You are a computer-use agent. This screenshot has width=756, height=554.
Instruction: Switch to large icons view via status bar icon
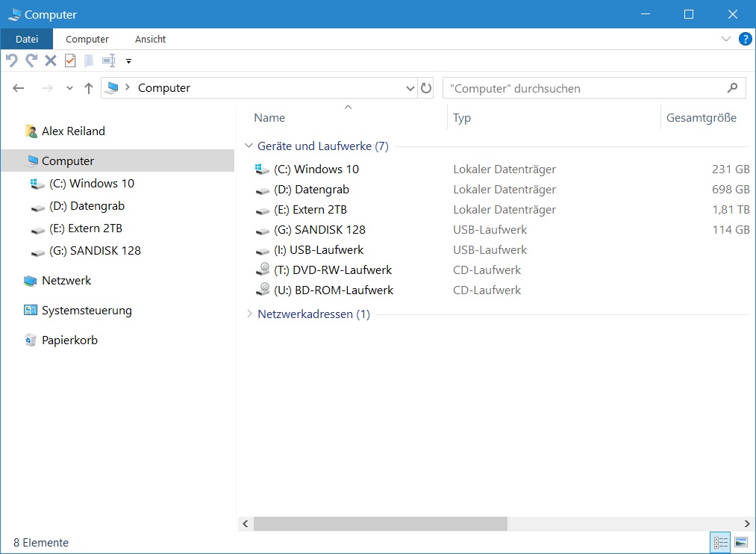[x=741, y=543]
